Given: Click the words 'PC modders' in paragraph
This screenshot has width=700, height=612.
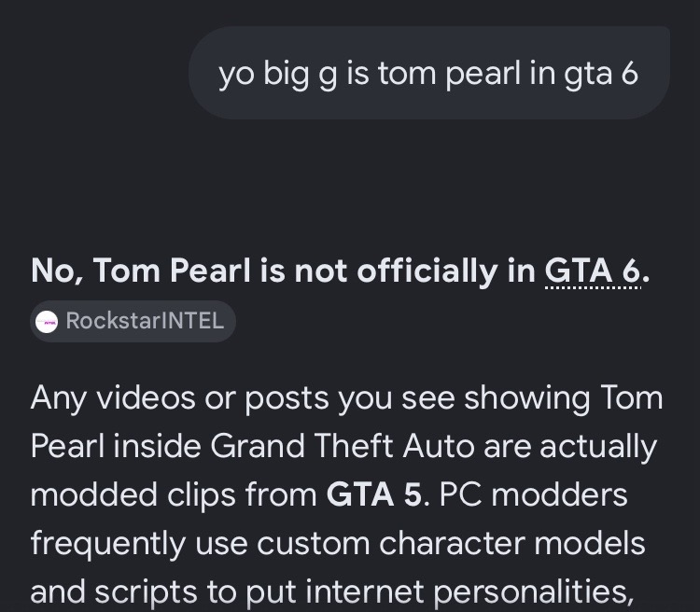Looking at the screenshot, I should point(534,494).
